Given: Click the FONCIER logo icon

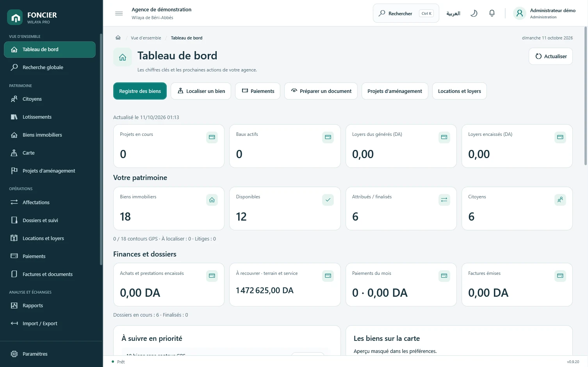Looking at the screenshot, I should 15,17.
